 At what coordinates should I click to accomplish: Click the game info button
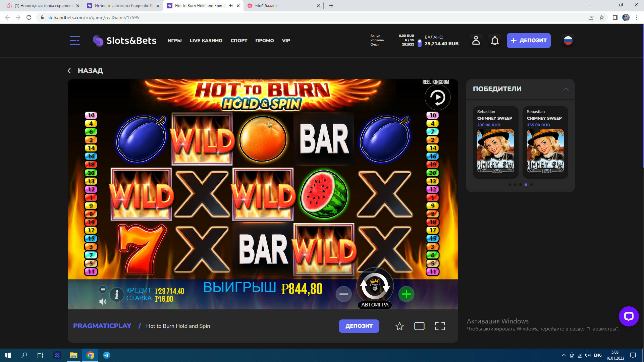point(116,295)
